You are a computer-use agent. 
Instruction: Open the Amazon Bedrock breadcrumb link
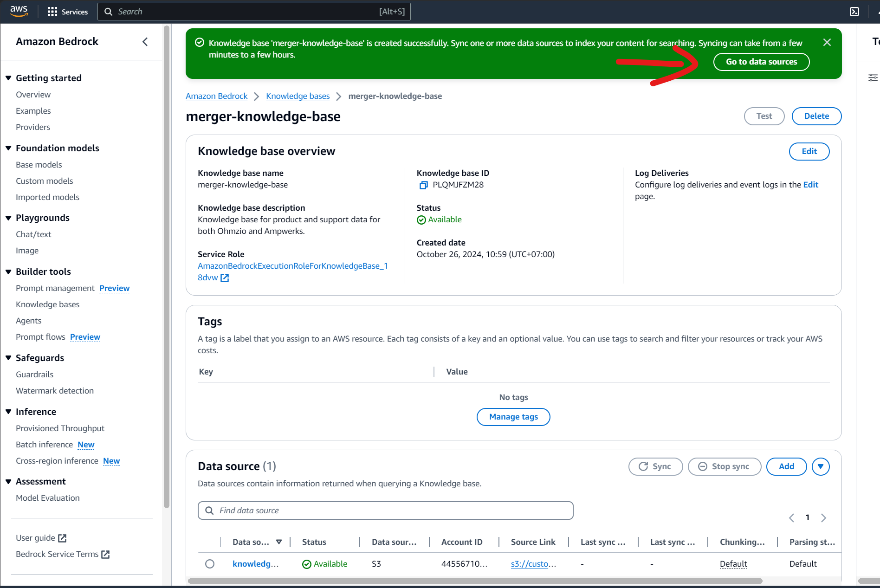217,96
